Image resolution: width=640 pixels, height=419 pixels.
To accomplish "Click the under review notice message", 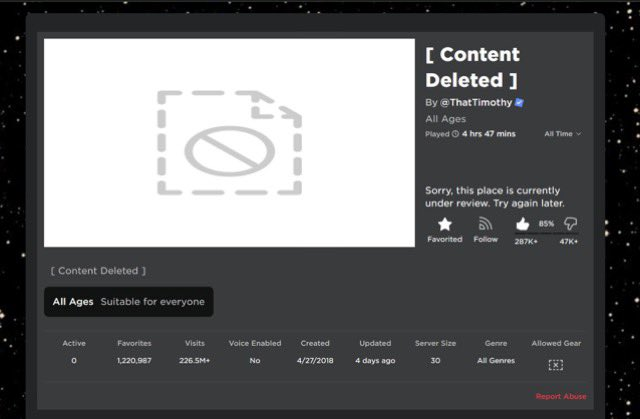I will point(495,197).
